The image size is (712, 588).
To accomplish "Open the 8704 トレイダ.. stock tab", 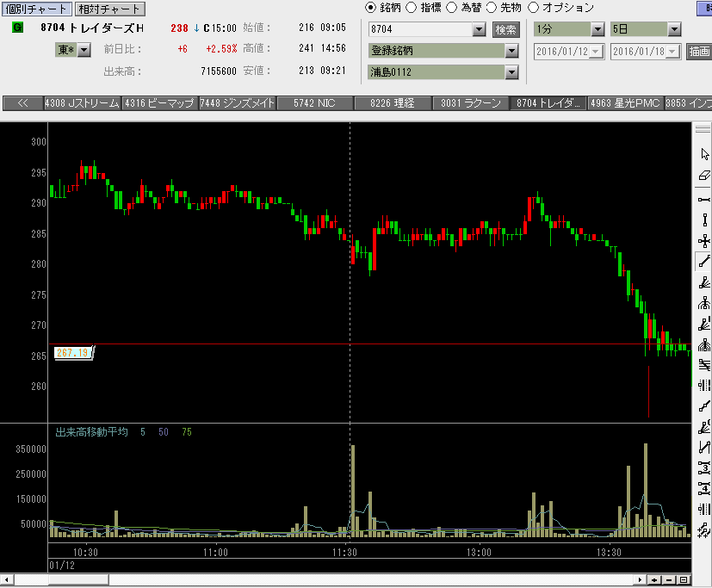I will pyautogui.click(x=548, y=103).
